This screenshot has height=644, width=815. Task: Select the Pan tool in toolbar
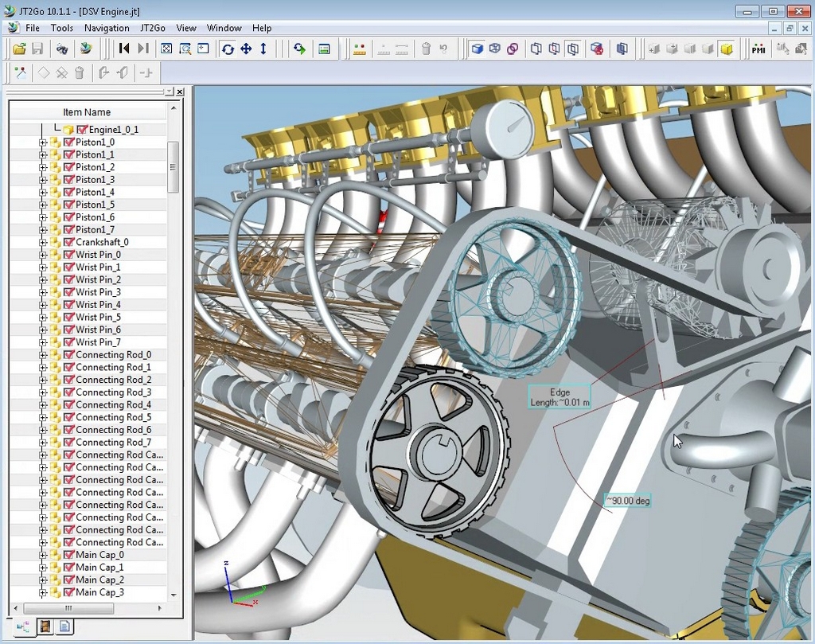pos(246,49)
